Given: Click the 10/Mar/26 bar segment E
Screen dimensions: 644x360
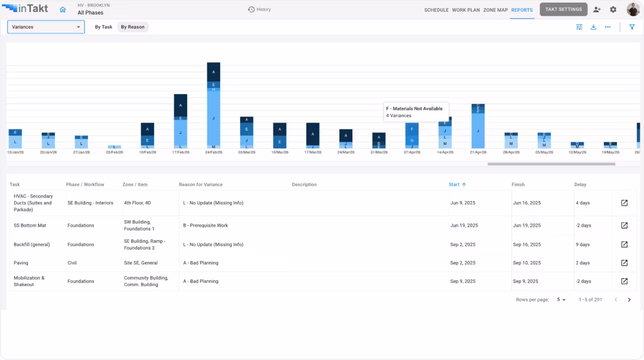Looking at the screenshot, I should (x=280, y=142).
